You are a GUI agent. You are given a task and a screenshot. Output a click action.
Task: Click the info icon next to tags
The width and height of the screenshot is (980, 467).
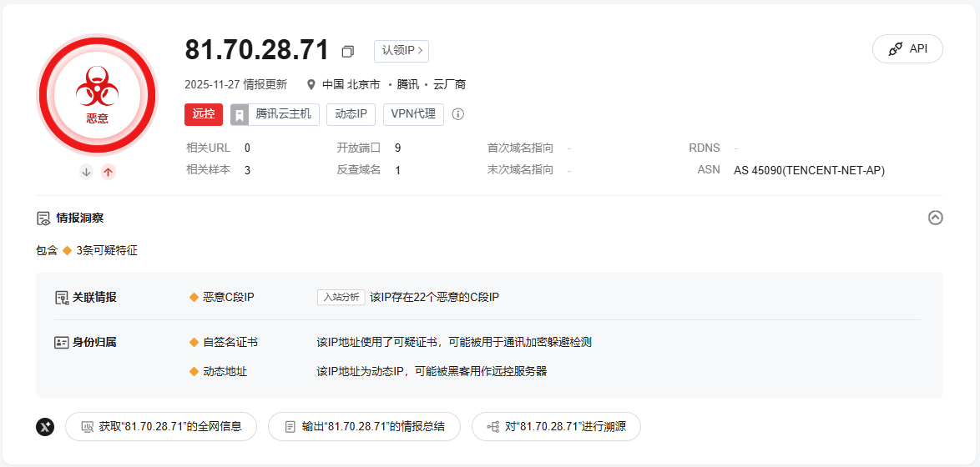[x=458, y=114]
